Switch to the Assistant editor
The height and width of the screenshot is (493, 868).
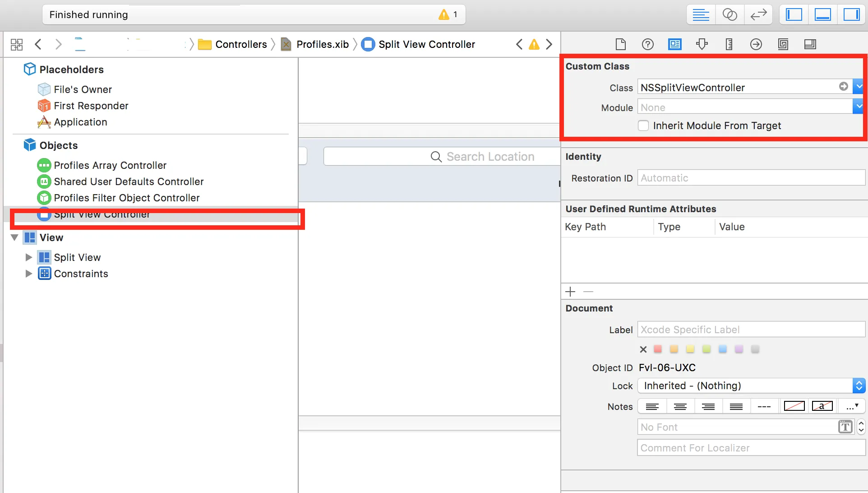(729, 15)
